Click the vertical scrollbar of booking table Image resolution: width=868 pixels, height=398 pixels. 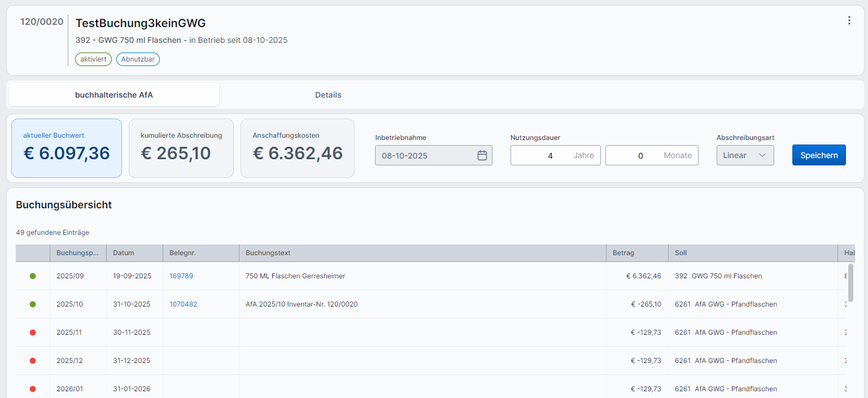coord(850,282)
